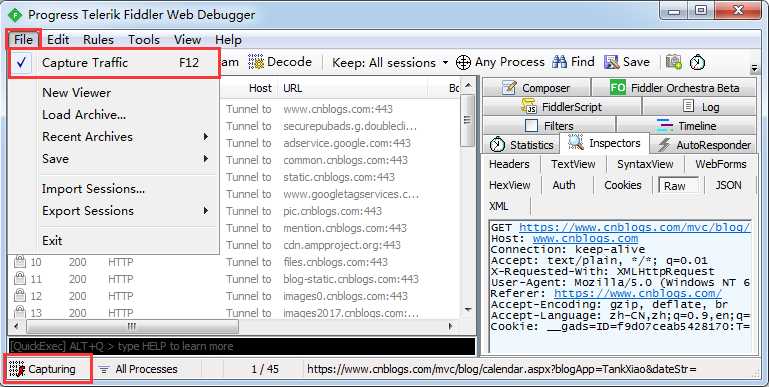Toggle the Filters tab checkbox
The width and height of the screenshot is (769, 387).
tap(531, 126)
